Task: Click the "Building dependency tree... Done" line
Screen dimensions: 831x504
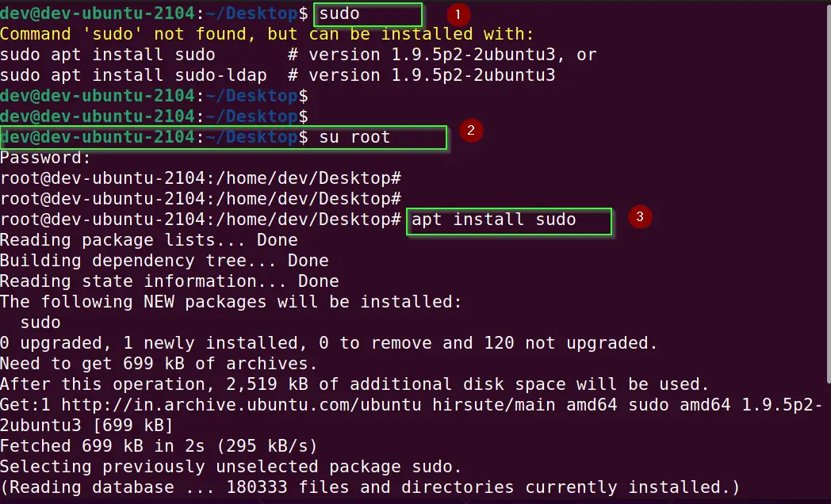Action: [x=164, y=260]
